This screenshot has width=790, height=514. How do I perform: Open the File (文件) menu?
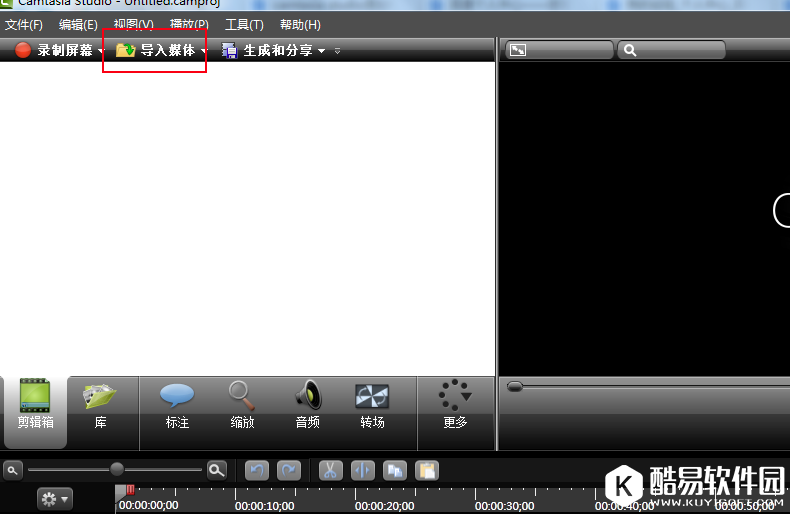pos(24,24)
